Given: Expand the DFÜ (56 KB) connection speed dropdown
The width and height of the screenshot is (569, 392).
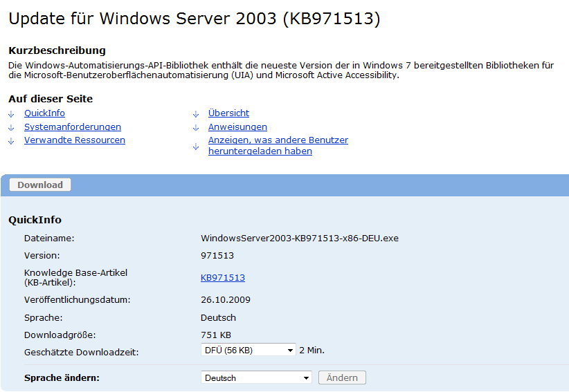Looking at the screenshot, I should pos(249,351).
